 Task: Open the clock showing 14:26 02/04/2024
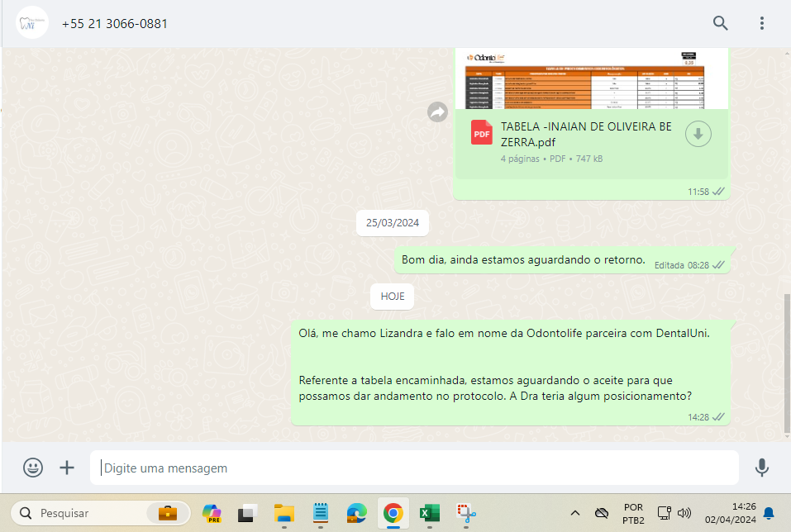[731, 513]
